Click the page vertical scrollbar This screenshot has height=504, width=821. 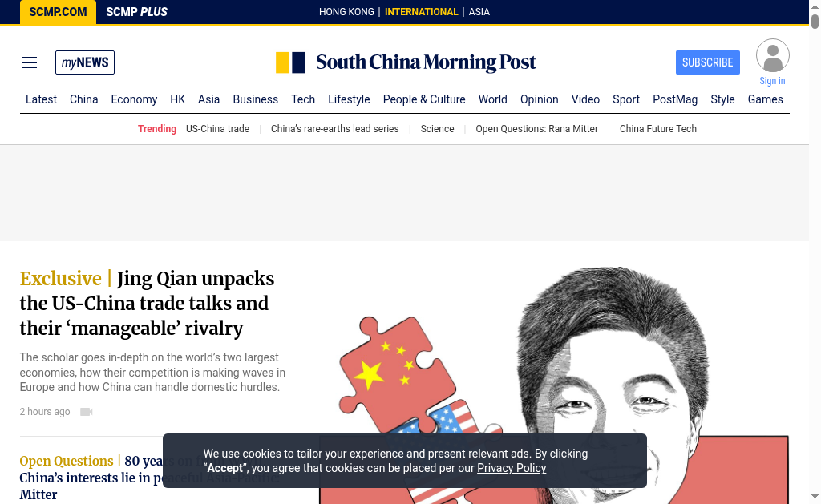[815, 252]
